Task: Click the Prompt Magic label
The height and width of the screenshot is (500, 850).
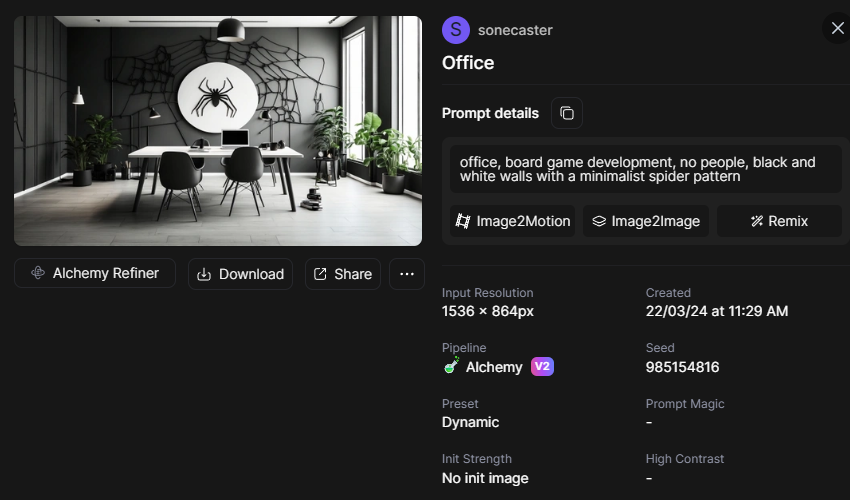Action: (x=685, y=404)
